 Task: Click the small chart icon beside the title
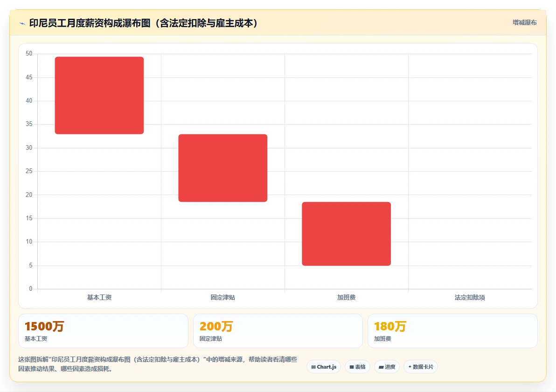coord(22,23)
